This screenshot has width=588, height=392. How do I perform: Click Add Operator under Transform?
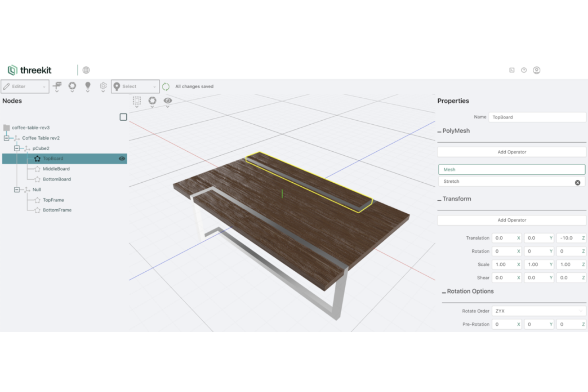click(512, 220)
